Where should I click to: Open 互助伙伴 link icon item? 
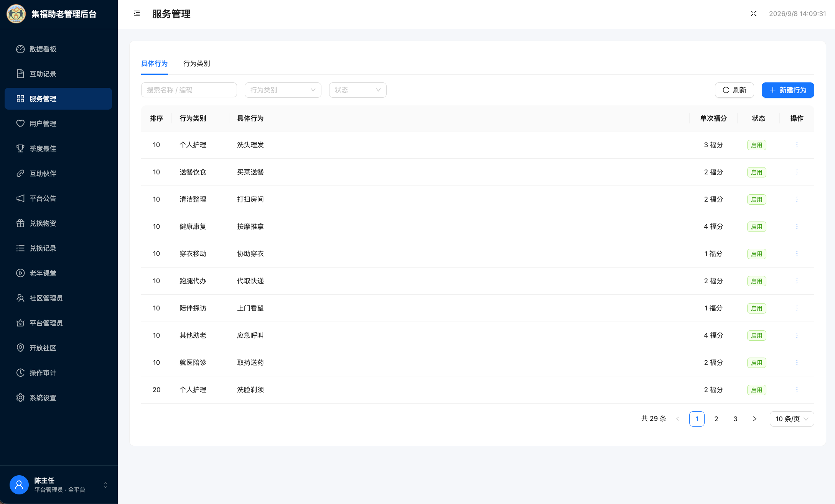click(x=58, y=174)
